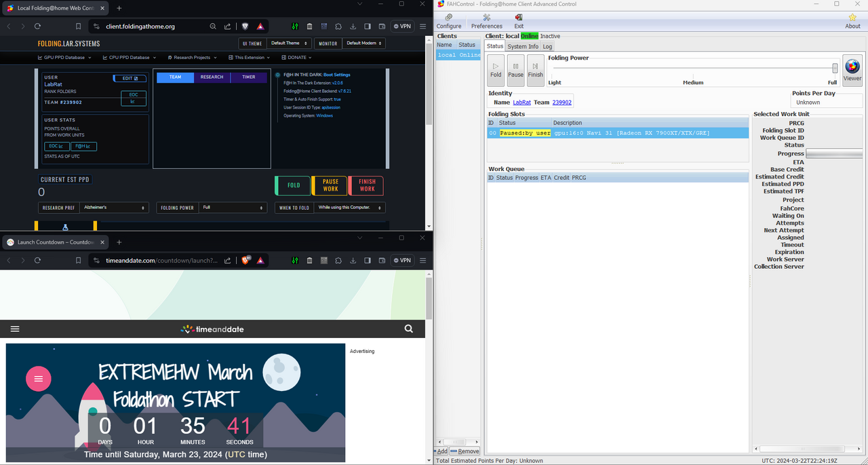
Task: Expand the GPU PPD Database menu
Action: 66,58
